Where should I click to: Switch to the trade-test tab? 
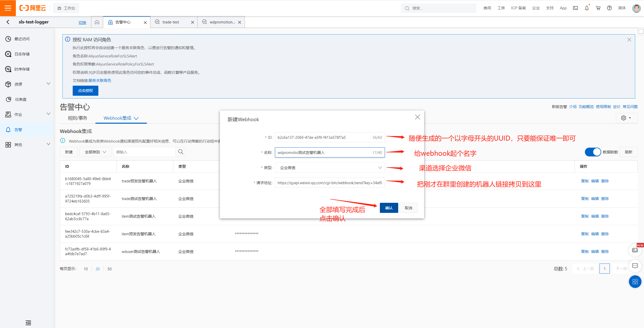click(x=171, y=22)
